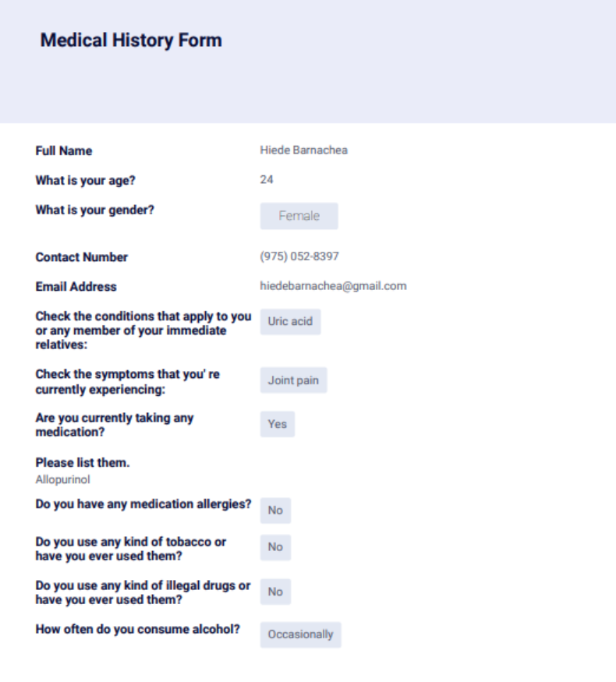Image resolution: width=616 pixels, height=682 pixels.
Task: Select the Uric acid condition tag
Action: (x=290, y=321)
